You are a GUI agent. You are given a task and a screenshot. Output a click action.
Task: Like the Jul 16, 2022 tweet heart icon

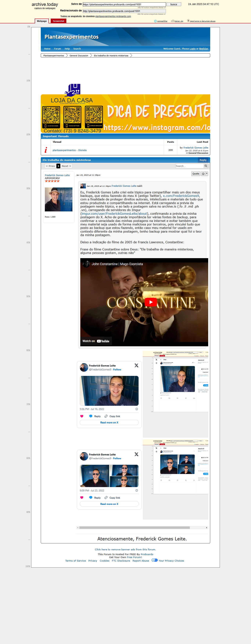(x=82, y=416)
